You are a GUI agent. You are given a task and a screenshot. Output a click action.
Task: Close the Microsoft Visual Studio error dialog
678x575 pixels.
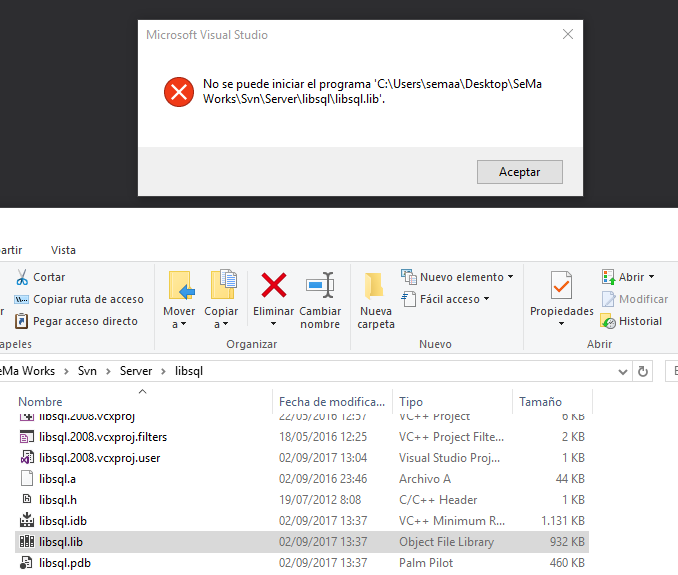pyautogui.click(x=568, y=34)
